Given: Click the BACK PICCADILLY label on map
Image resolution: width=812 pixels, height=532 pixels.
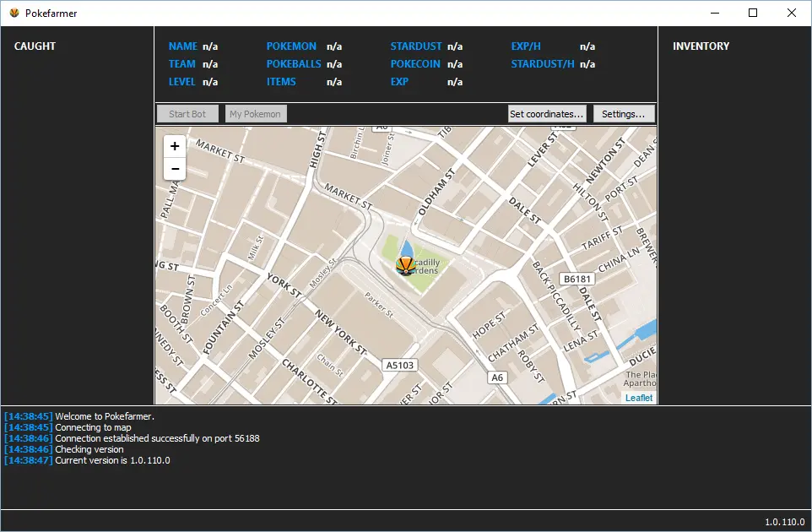Looking at the screenshot, I should 556,296.
